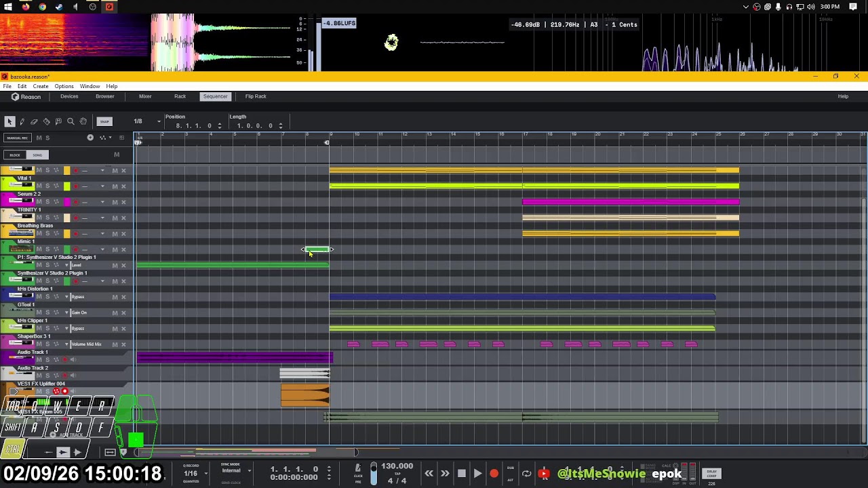Open the File menu
This screenshot has height=488, width=868.
pos(7,86)
